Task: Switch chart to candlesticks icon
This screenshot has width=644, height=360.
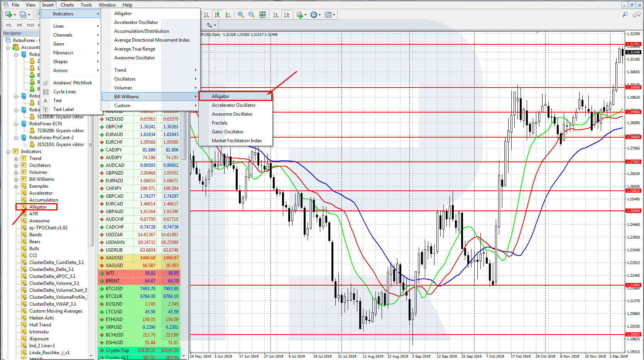Action: pyautogui.click(x=217, y=15)
